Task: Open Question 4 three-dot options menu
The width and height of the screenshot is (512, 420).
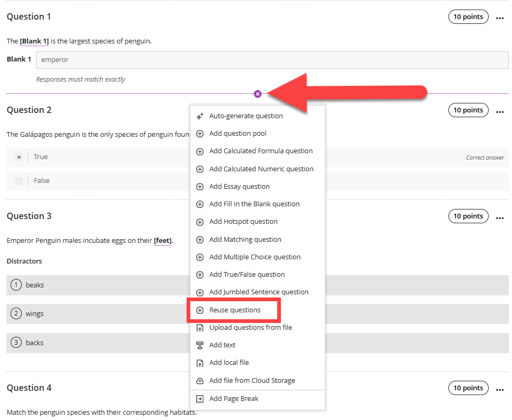Action: [x=500, y=390]
